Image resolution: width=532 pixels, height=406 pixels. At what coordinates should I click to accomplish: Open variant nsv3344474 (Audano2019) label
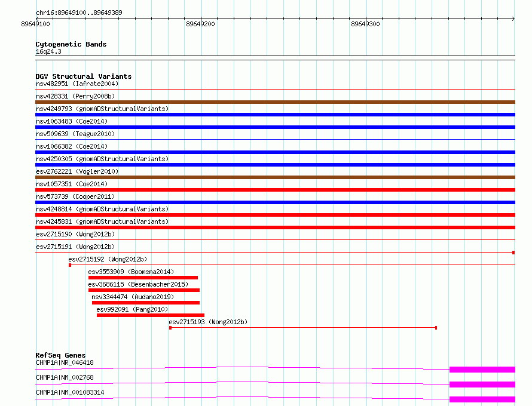(133, 297)
